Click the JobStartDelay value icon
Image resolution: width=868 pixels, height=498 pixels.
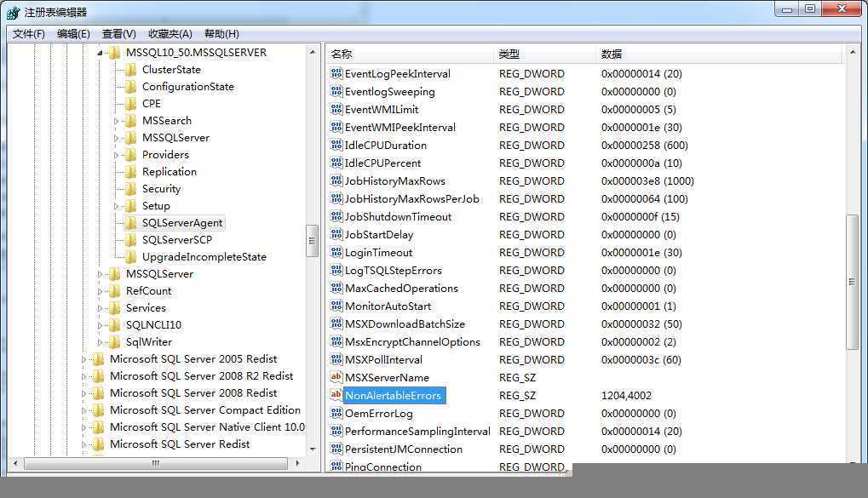[x=336, y=235]
